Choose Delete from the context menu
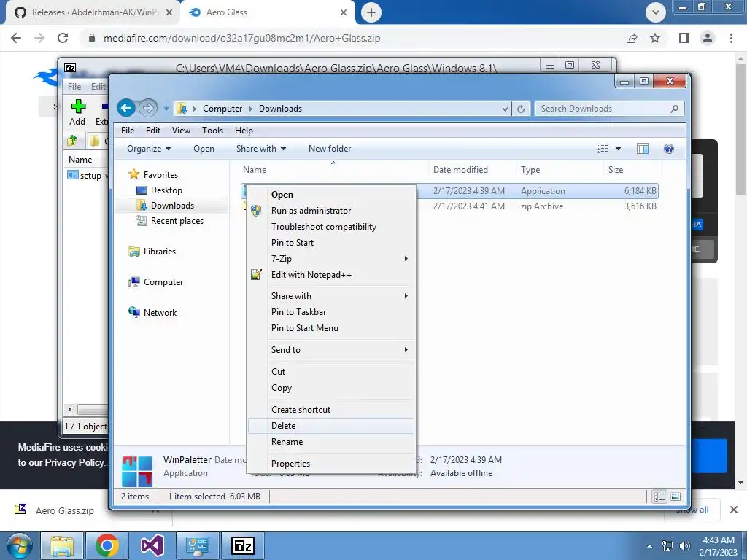 (x=331, y=426)
